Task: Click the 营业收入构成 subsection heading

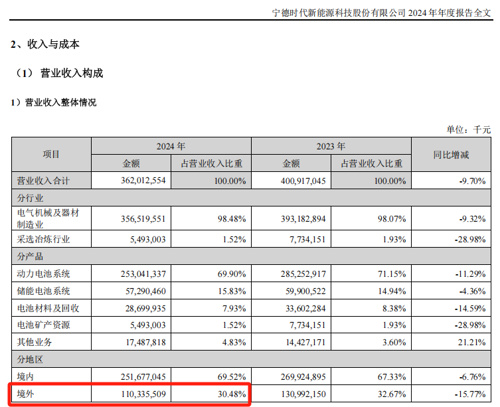Action: click(x=71, y=73)
